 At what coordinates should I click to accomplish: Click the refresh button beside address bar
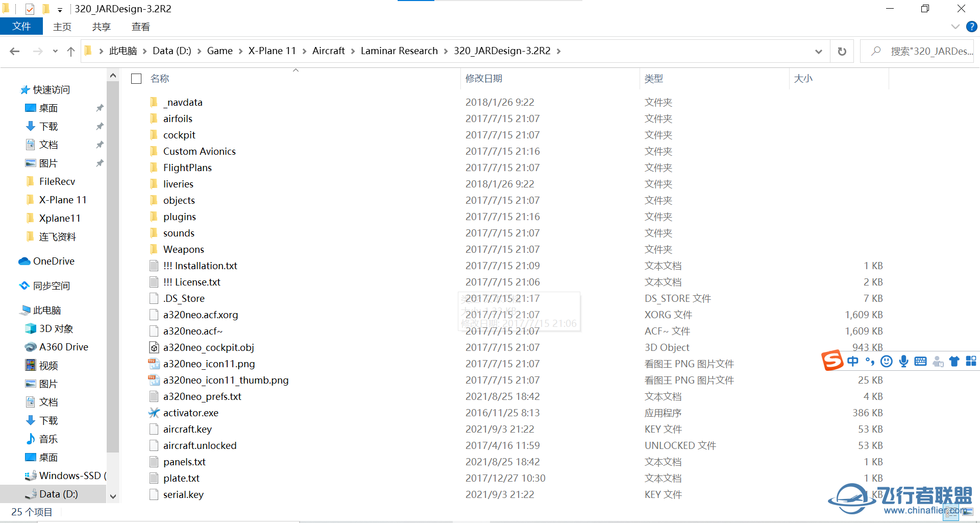click(842, 51)
